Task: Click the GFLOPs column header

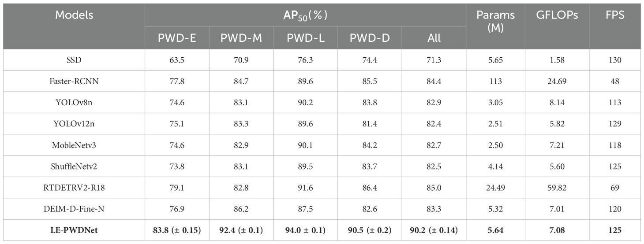Action: (x=557, y=15)
